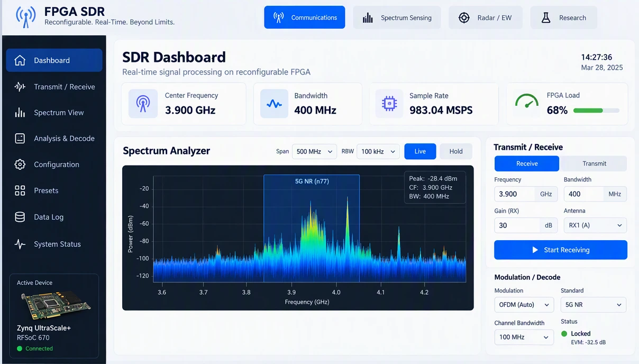Click the 68% FPGA load value

557,111
